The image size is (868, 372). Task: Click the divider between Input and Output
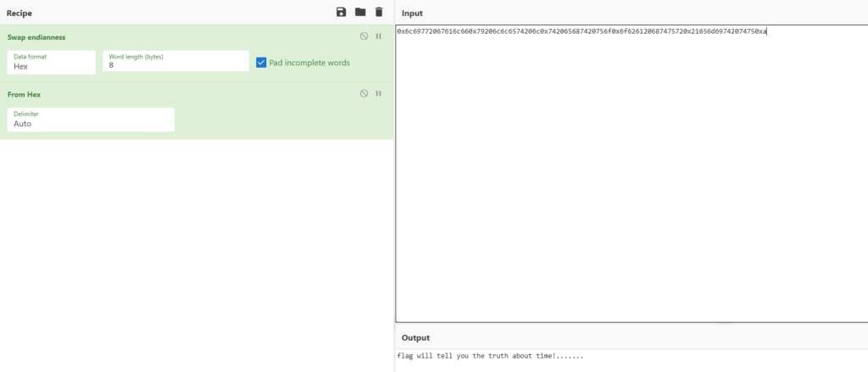click(x=631, y=323)
